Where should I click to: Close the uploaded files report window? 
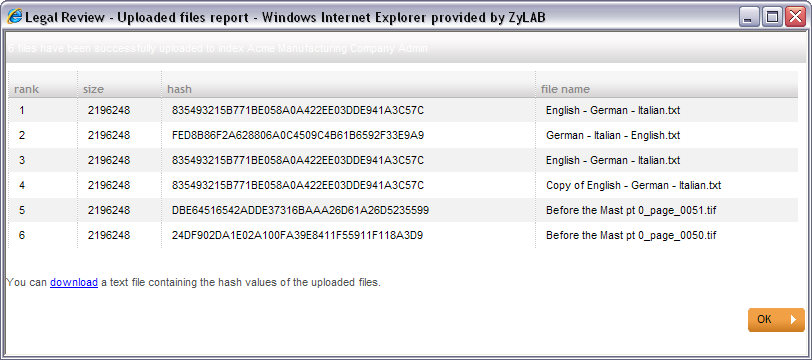(794, 18)
